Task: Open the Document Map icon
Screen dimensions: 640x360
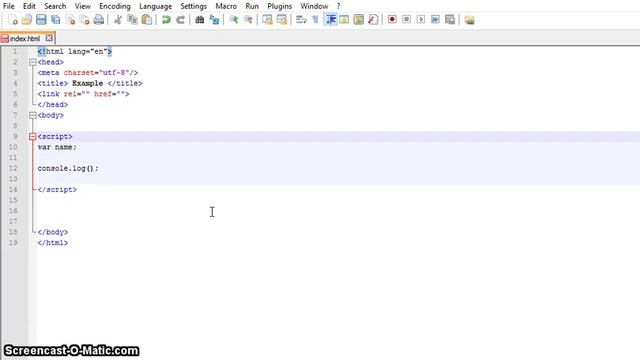Action: (x=359, y=20)
